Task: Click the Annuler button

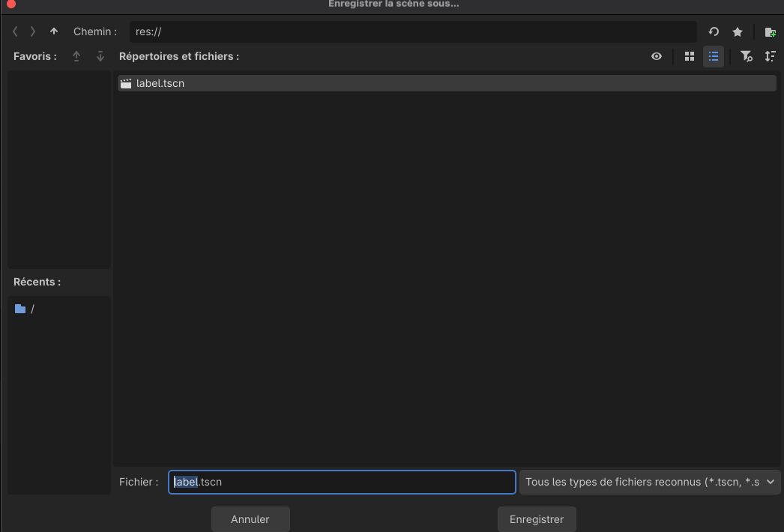Action: (250, 519)
